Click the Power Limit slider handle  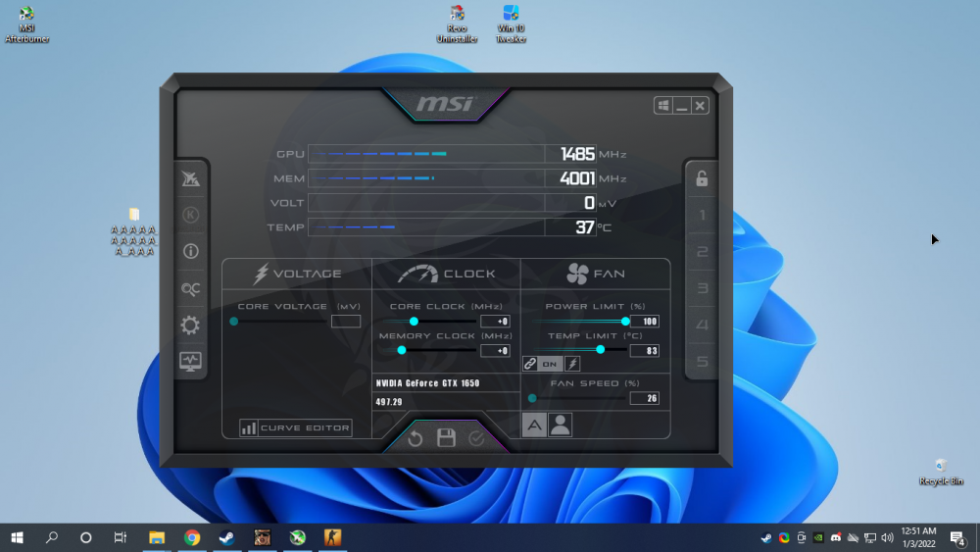pyautogui.click(x=625, y=322)
